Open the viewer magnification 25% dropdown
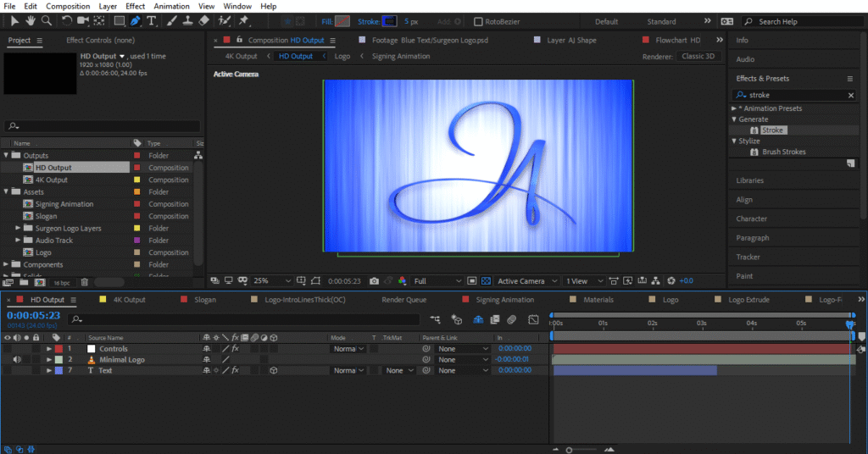The width and height of the screenshot is (868, 454). [272, 281]
